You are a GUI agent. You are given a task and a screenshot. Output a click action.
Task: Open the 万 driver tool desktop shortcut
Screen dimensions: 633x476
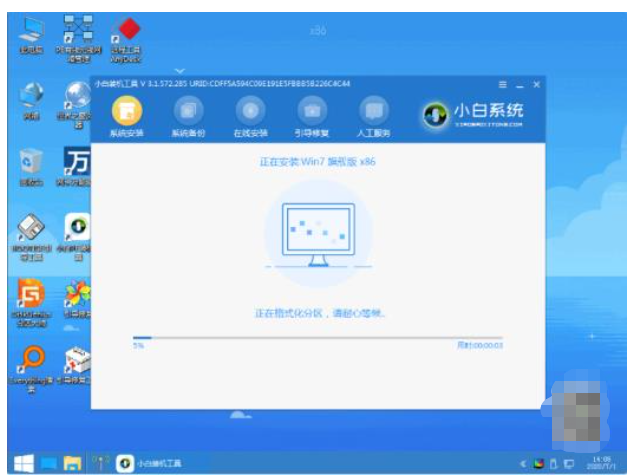pos(75,166)
